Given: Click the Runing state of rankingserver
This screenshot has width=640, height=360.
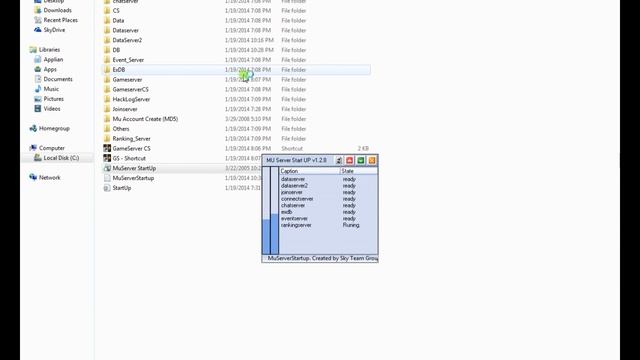Looking at the screenshot, I should (351, 225).
